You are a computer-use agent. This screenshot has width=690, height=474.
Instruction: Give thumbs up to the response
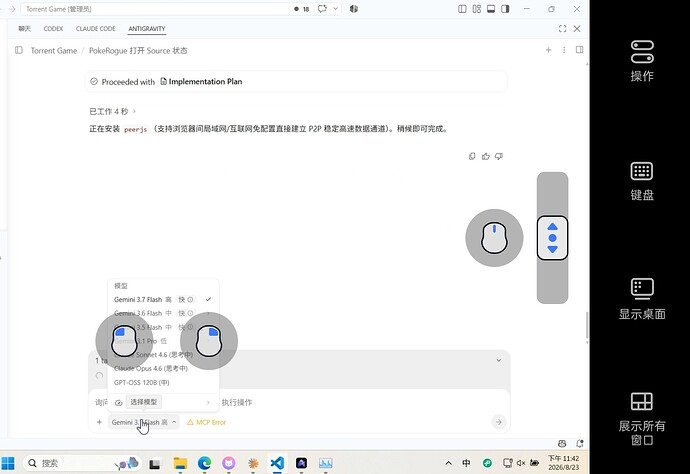(x=486, y=156)
